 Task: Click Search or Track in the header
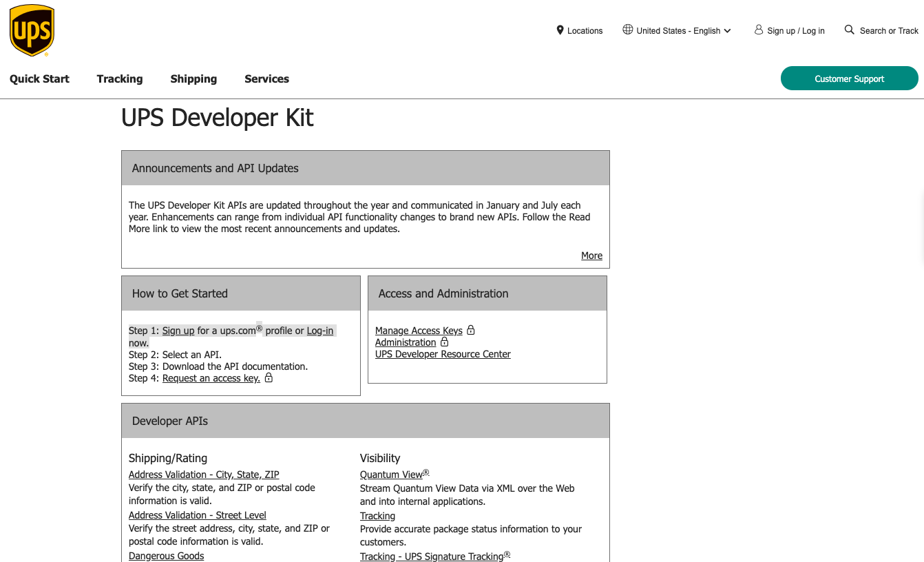pyautogui.click(x=889, y=30)
